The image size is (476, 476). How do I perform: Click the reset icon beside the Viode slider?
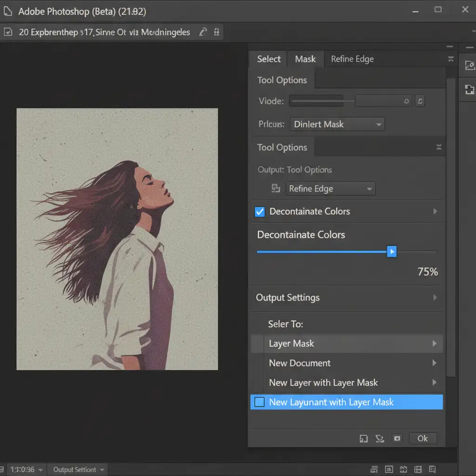tap(420, 101)
